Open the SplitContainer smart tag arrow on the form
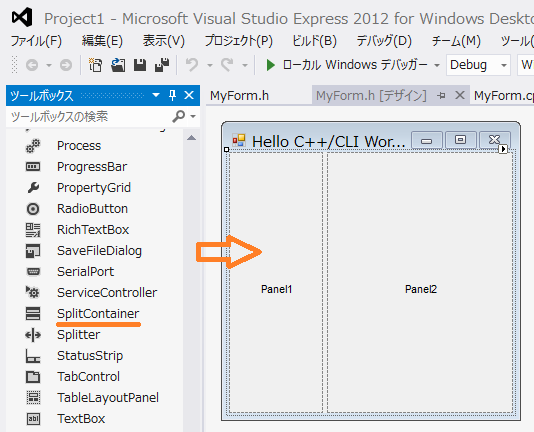This screenshot has height=432, width=534. (503, 149)
